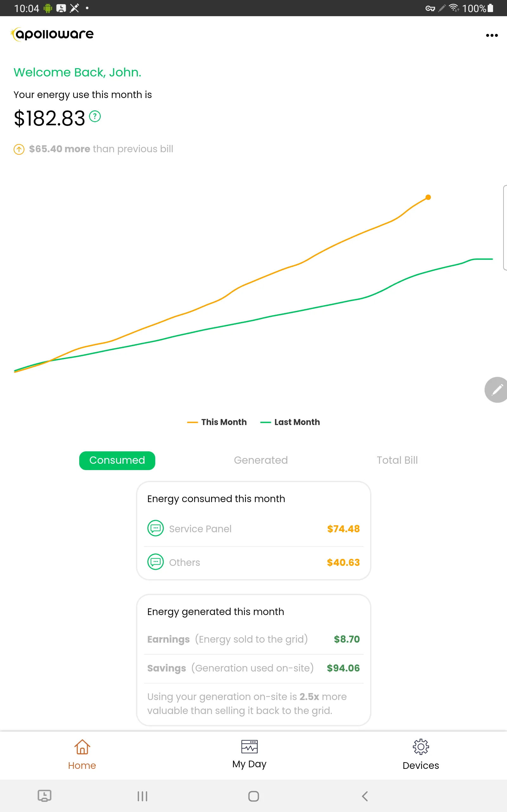Tap the Others $40.63 row
Image resolution: width=507 pixels, height=812 pixels.
[x=253, y=562]
